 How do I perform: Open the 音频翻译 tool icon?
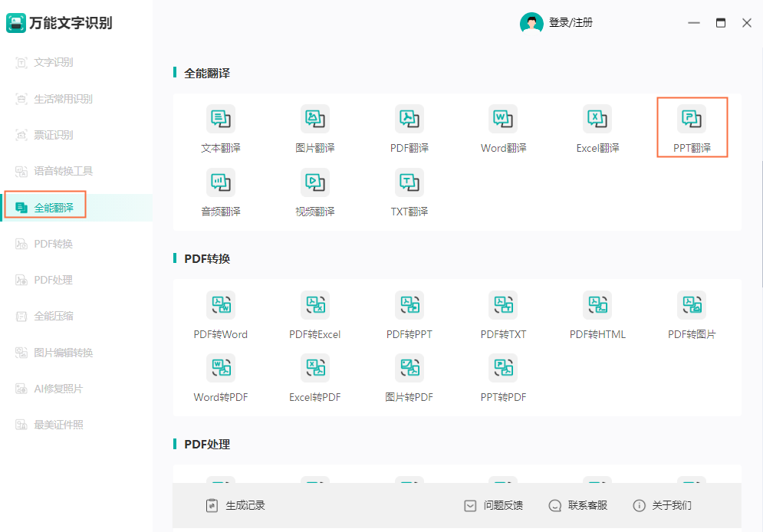pyautogui.click(x=220, y=182)
